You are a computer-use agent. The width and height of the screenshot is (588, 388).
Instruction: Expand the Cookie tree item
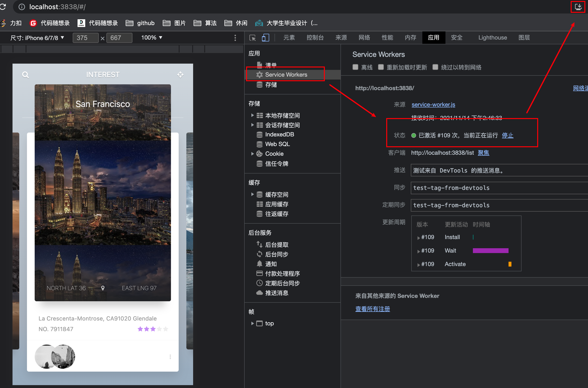pyautogui.click(x=252, y=154)
